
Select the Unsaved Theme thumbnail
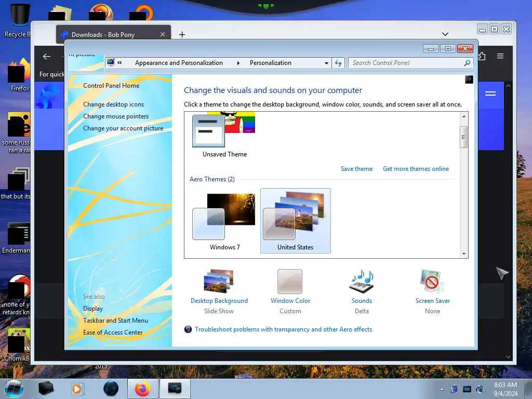coord(224,135)
